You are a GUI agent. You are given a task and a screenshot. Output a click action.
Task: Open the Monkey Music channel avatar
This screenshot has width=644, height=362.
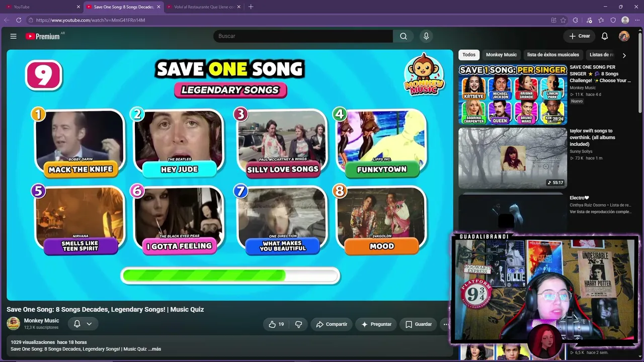click(x=14, y=324)
